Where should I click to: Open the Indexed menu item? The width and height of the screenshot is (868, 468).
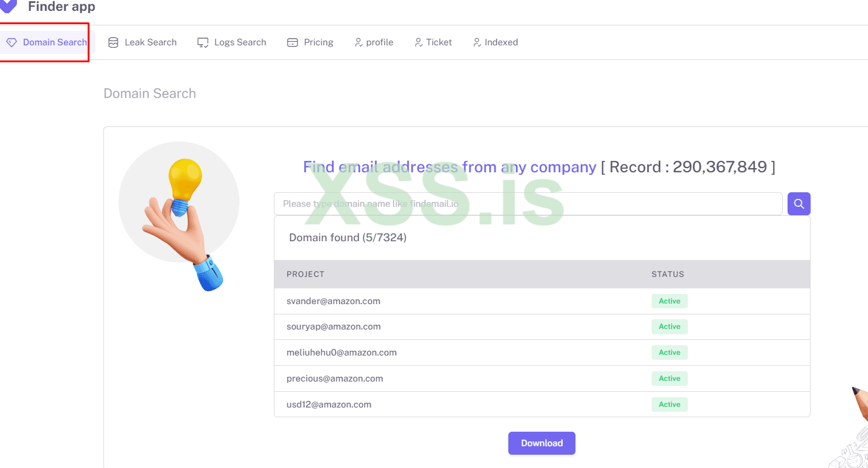(495, 42)
